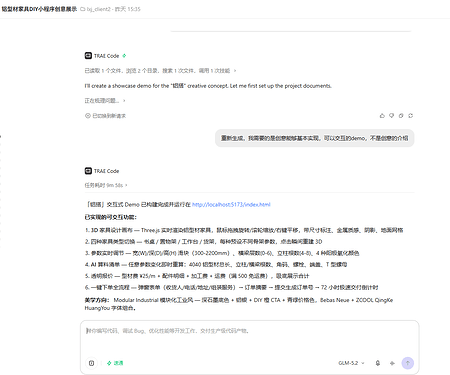Screen dimensions: 450x375
Task: Click the "I'll create a showcase demo" sentence
Action: point(208,86)
